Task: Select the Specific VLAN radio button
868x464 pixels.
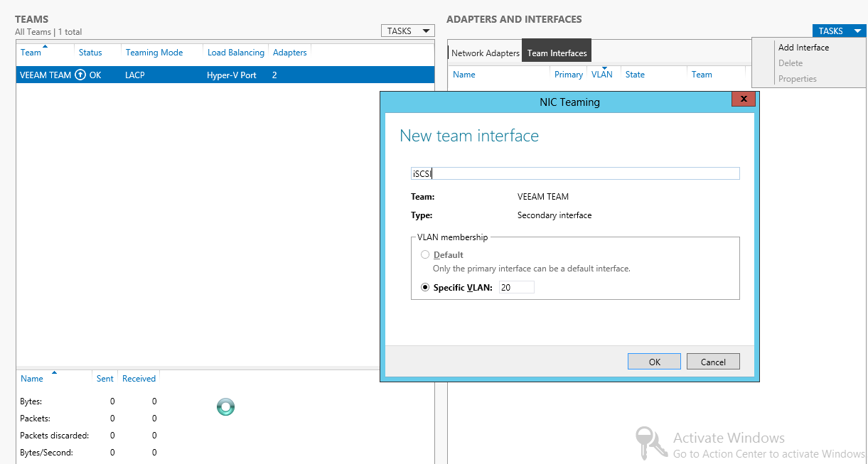Action: [425, 288]
